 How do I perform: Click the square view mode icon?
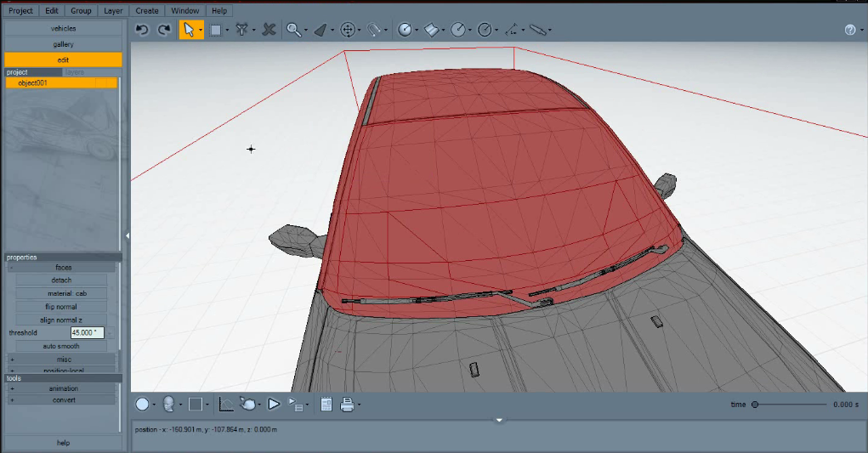click(196, 405)
